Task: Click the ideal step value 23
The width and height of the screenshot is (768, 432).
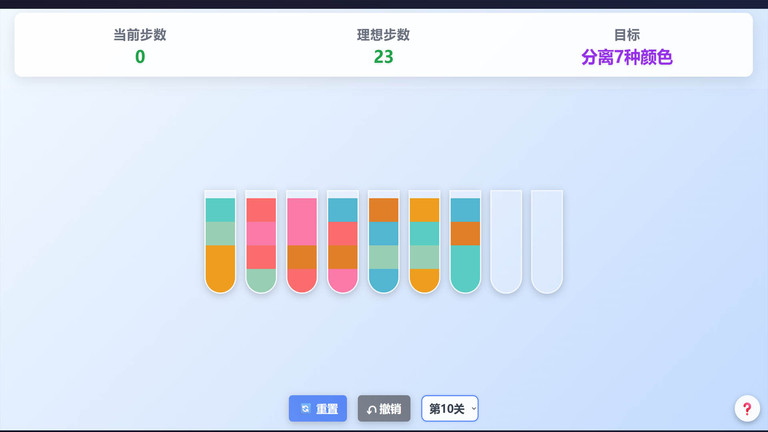Action: point(384,57)
